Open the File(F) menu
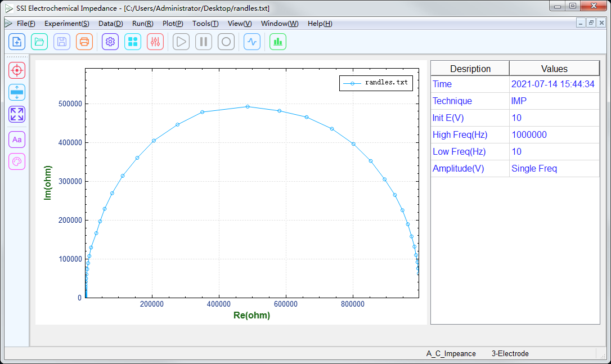The height and width of the screenshot is (364, 611). pos(26,24)
